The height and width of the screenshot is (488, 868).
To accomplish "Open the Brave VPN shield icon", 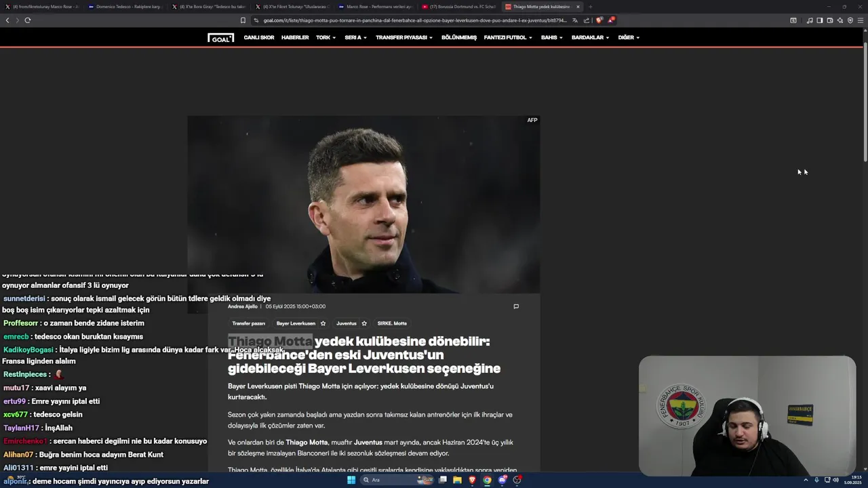I will point(850,20).
